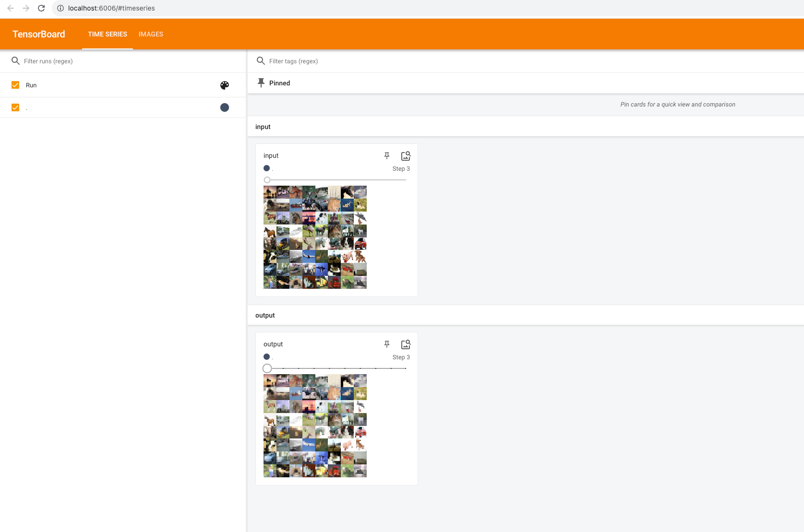Collapse the output section header
Viewport: 804px width, 532px height.
[526, 315]
